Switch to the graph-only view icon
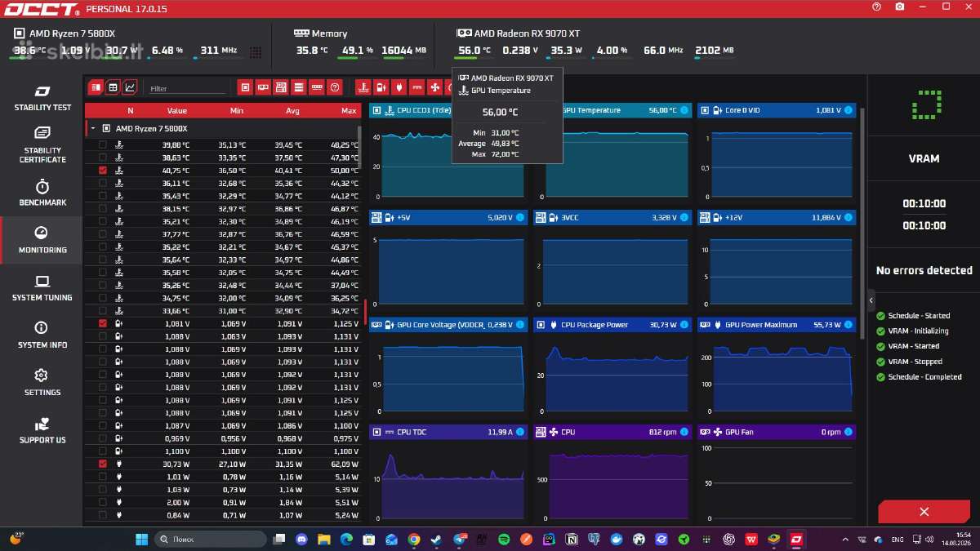The image size is (980, 551). point(130,87)
